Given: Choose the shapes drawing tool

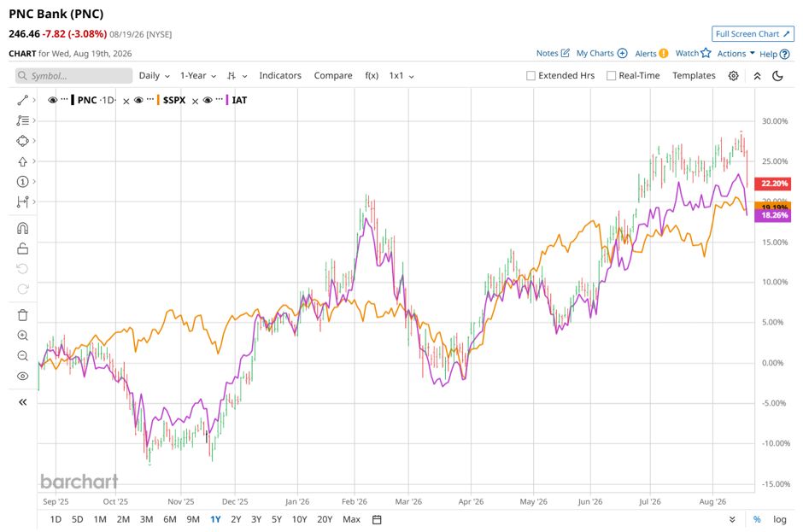Looking at the screenshot, I should coord(22,141).
